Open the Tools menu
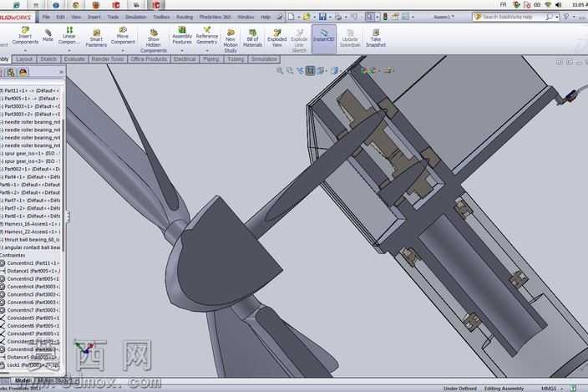Screen dimensions: 588x392 coord(113,17)
